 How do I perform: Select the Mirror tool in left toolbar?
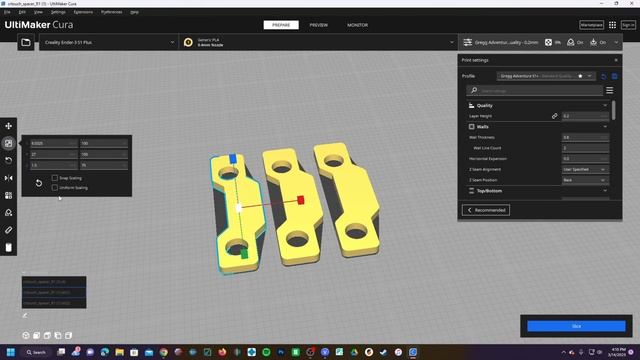(8, 178)
